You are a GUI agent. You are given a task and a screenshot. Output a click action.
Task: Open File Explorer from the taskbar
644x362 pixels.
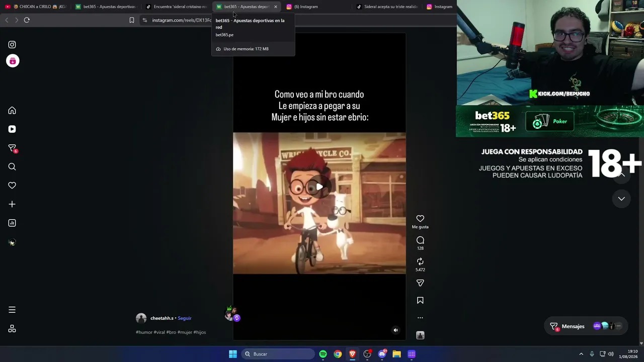point(396,354)
